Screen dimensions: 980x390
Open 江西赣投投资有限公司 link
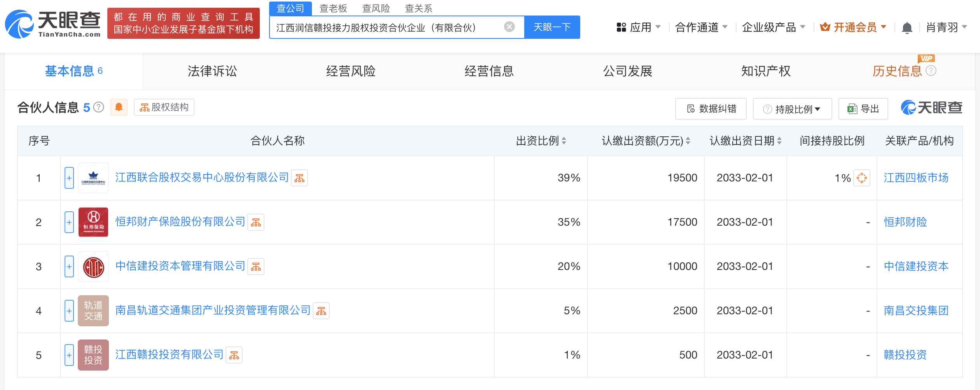pos(169,355)
